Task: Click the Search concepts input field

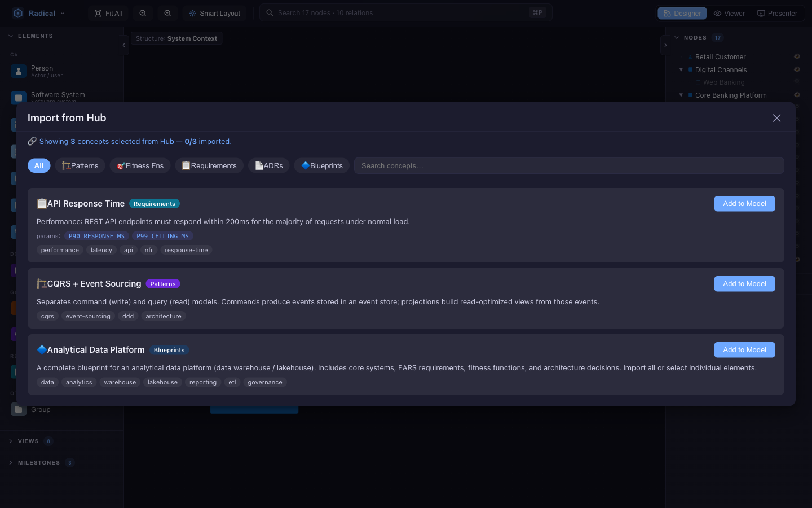Action: pyautogui.click(x=569, y=165)
